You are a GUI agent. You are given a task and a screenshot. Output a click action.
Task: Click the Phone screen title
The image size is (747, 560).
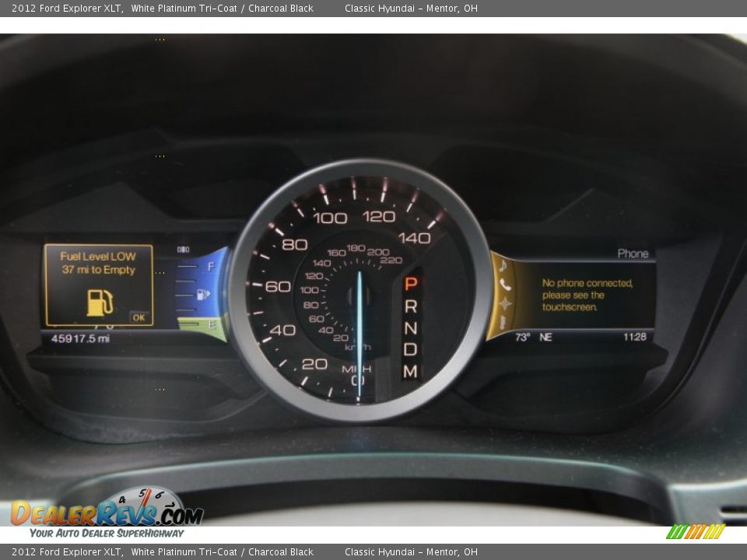[633, 254]
